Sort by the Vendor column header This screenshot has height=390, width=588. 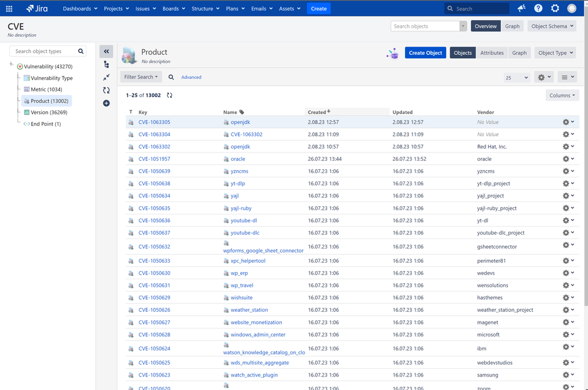tap(486, 113)
